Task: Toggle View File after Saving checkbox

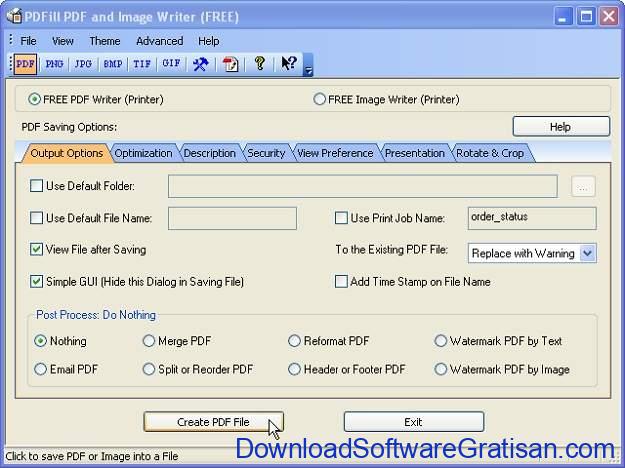Action: coord(36,250)
